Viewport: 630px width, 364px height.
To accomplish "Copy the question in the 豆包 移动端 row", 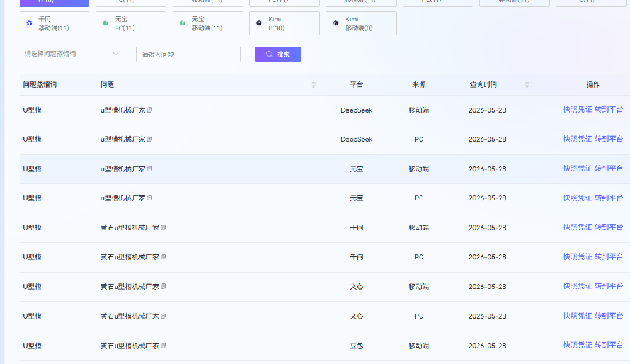I will pos(163,346).
